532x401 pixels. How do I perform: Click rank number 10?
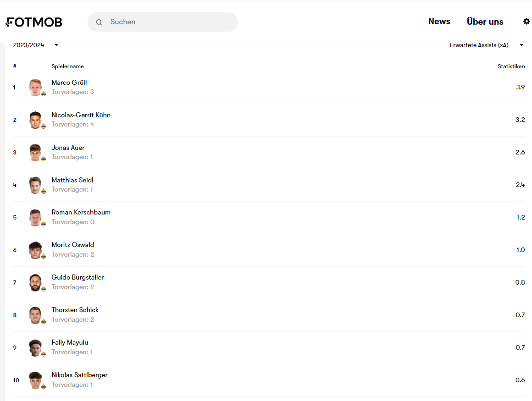click(x=16, y=380)
